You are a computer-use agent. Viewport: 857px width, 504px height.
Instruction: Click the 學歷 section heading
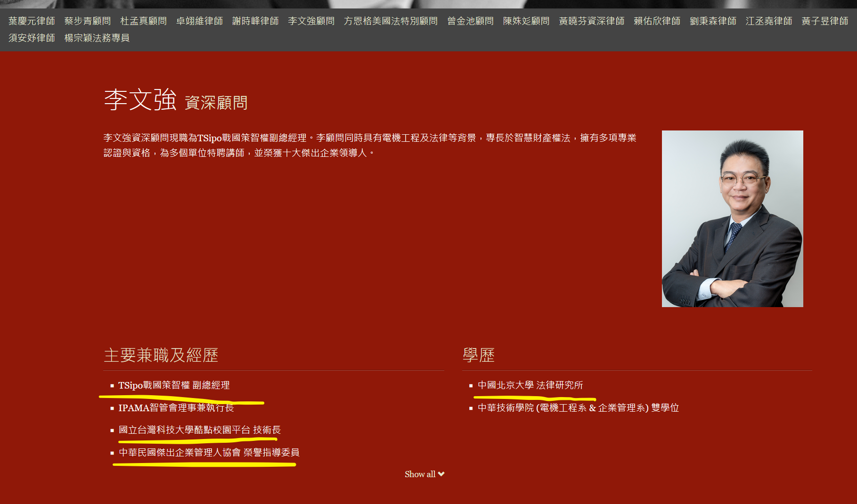coord(479,355)
